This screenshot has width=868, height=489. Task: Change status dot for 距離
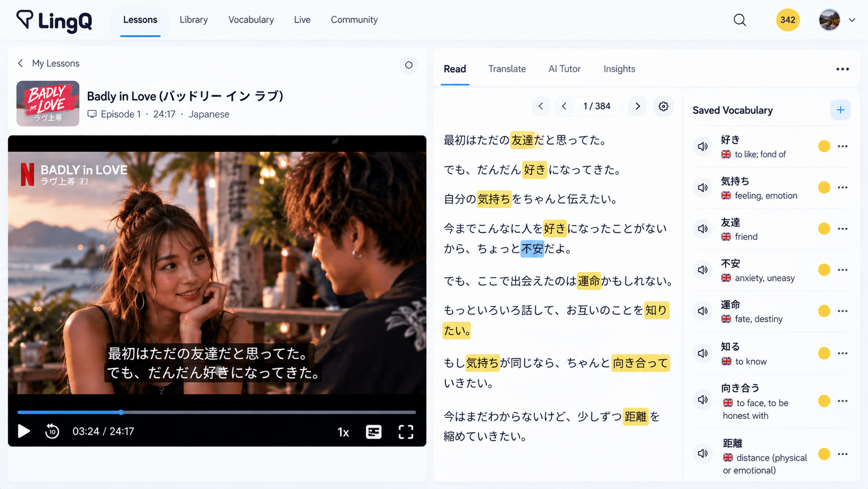[x=824, y=454]
